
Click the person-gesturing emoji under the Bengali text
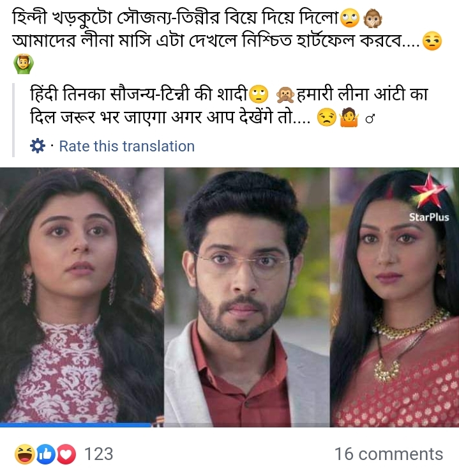coord(24,64)
